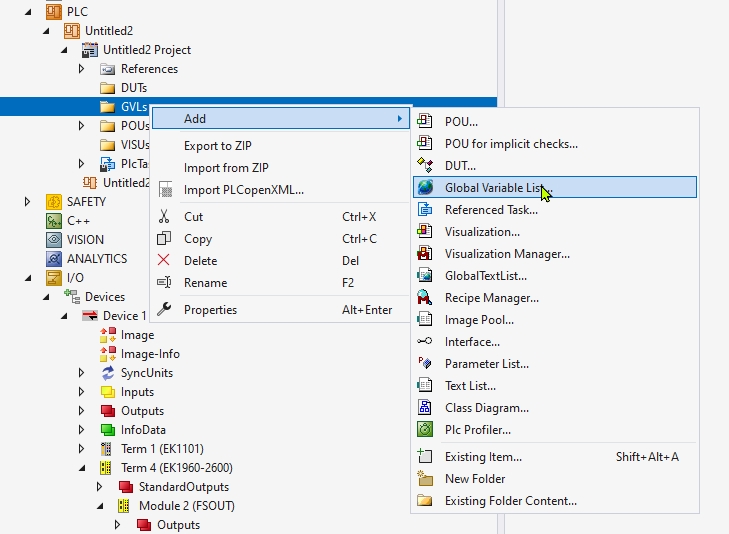Click the green InfoData icon
Viewport: 729px width, 534px height.
coord(108,430)
